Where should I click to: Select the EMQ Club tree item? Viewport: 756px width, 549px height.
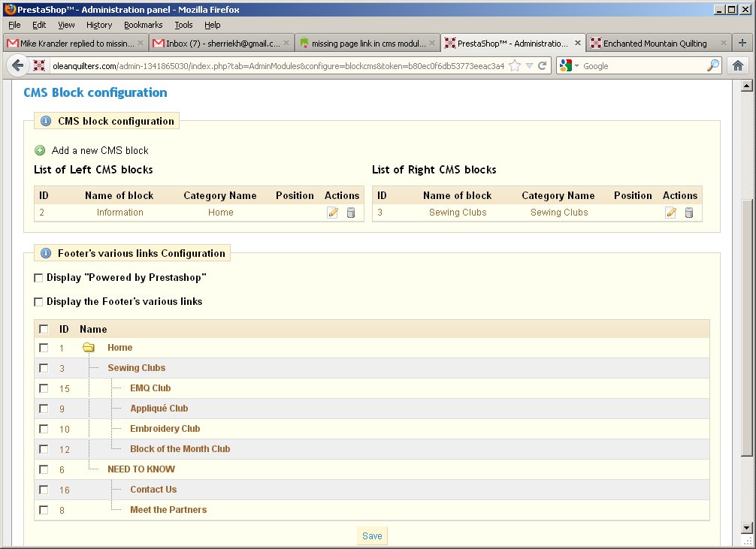click(150, 388)
